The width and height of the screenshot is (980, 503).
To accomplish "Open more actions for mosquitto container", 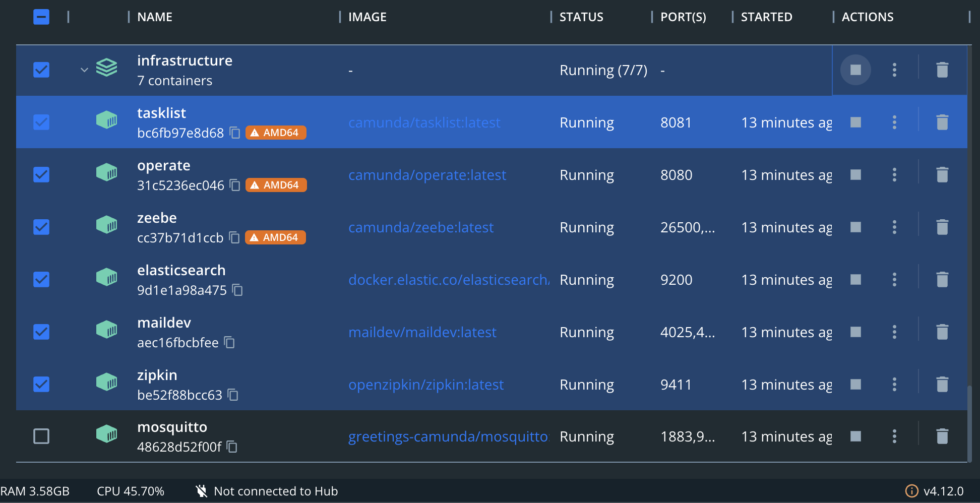I will pos(894,436).
